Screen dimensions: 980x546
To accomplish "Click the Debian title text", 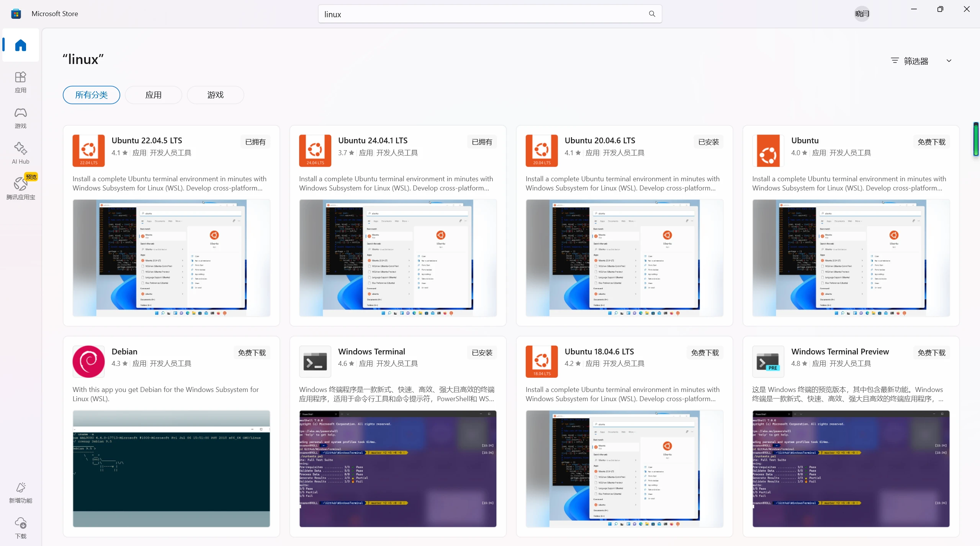I will tap(124, 351).
